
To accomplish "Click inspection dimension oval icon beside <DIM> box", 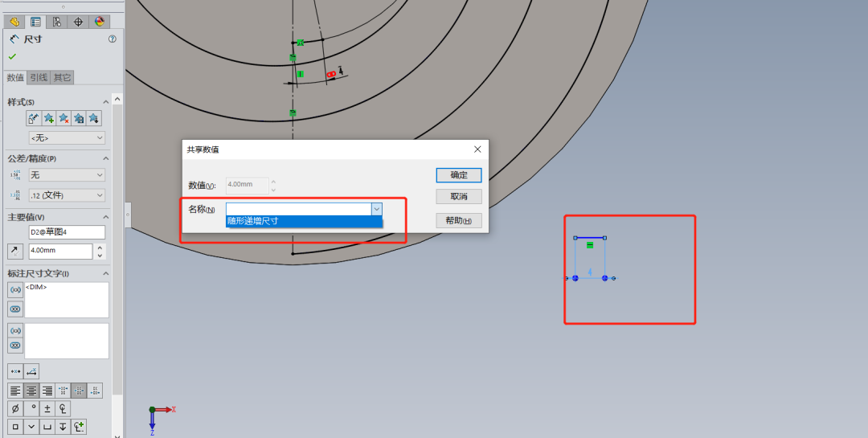I will (x=15, y=309).
